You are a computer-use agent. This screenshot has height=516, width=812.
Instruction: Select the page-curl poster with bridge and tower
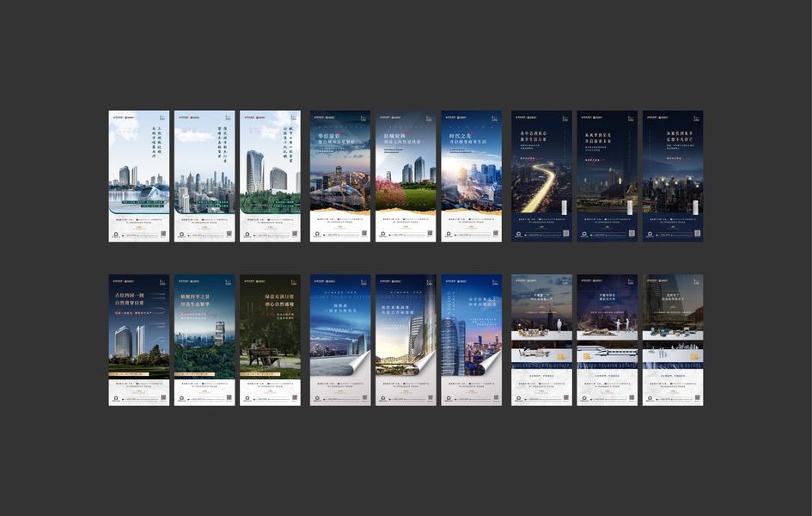(x=406, y=340)
